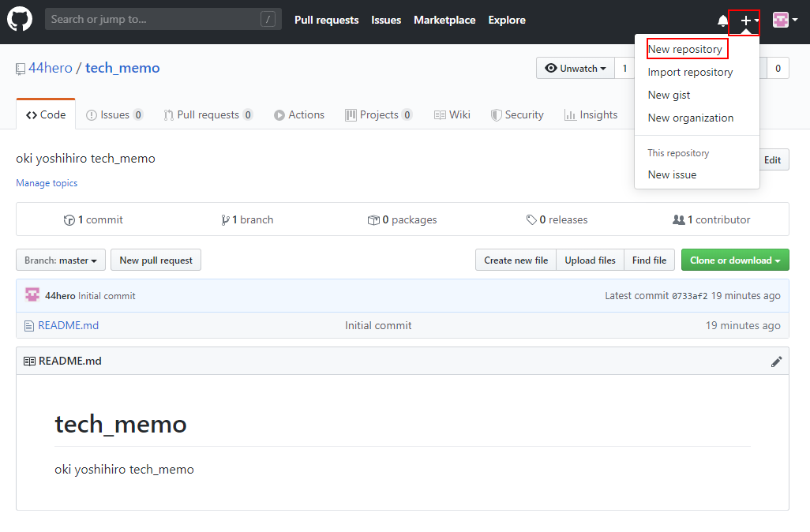Go to Issues in top nav
Image resolution: width=810 pixels, height=532 pixels.
386,21
